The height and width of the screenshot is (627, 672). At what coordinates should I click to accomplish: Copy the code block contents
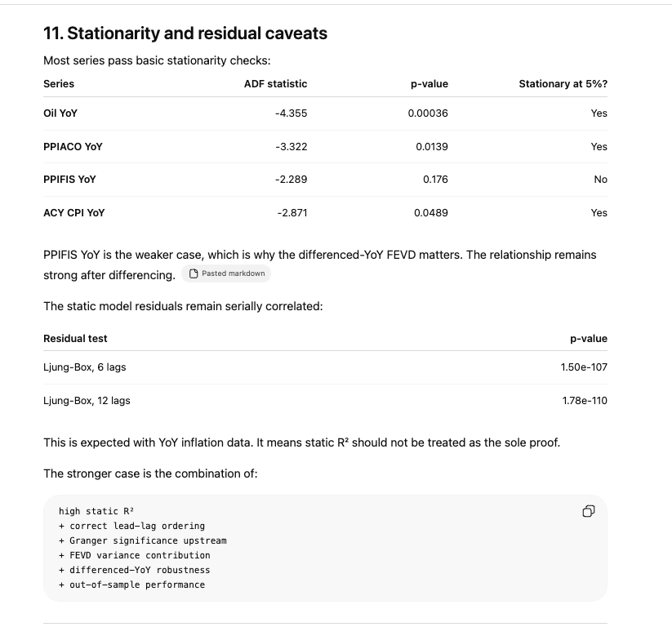point(589,511)
